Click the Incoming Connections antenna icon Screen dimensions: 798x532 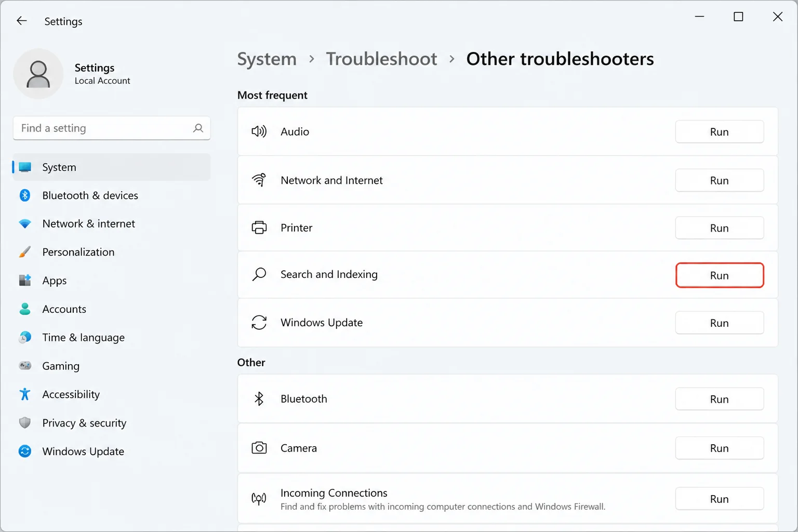click(259, 499)
